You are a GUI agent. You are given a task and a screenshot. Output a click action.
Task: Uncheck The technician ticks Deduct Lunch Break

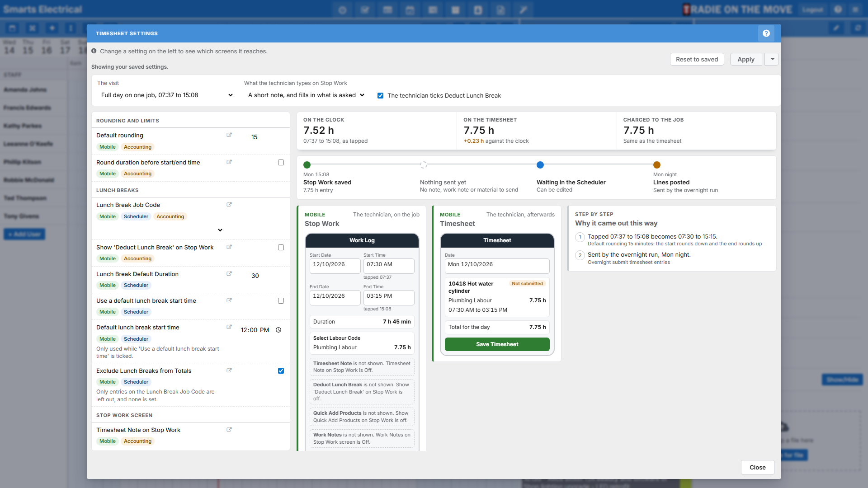coord(380,96)
